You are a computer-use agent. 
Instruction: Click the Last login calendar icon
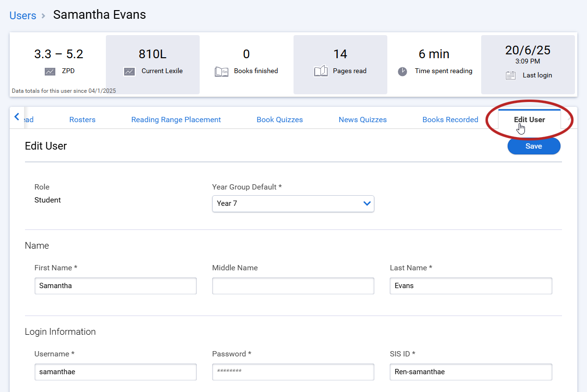pos(511,76)
